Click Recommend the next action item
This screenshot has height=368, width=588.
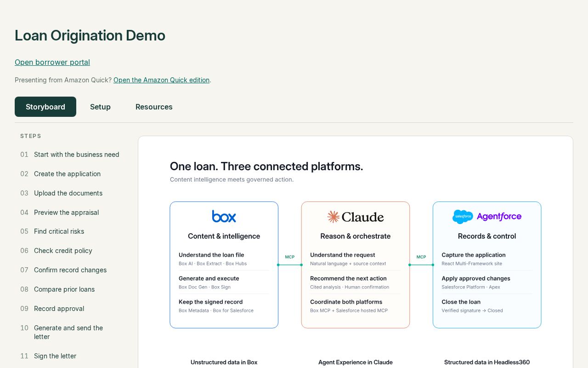[x=348, y=278]
